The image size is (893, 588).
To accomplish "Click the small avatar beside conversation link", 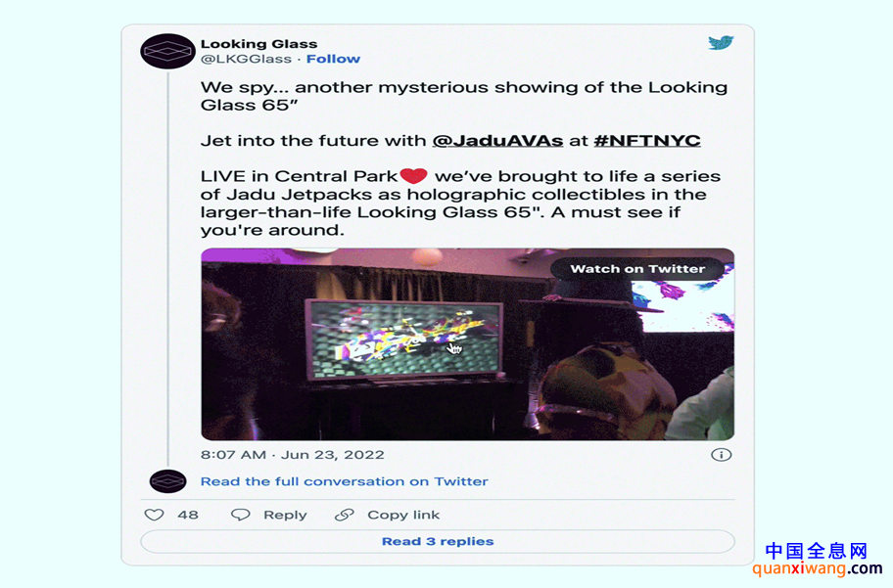I will [x=168, y=481].
